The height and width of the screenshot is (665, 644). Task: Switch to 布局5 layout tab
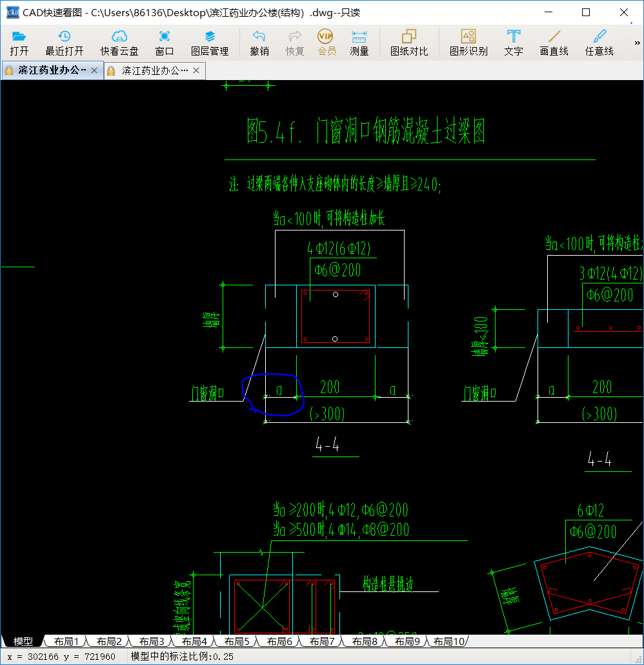point(236,641)
